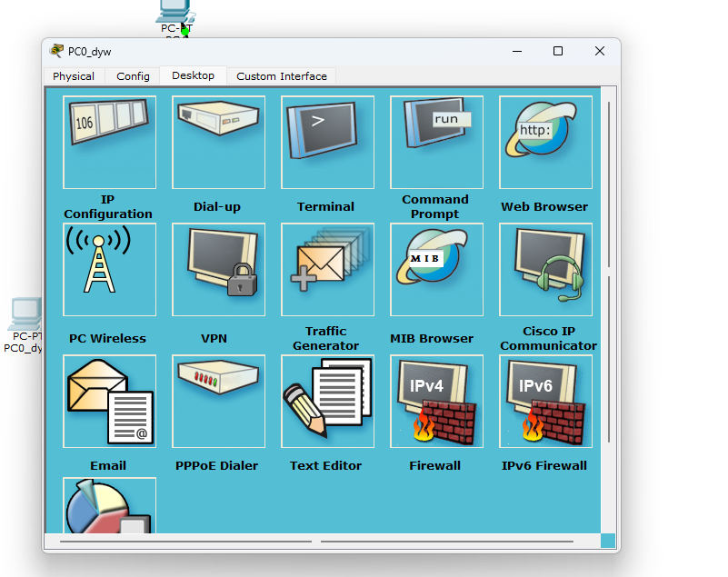Close the PC0_dyw window
Image resolution: width=728 pixels, height=577 pixels.
coord(600,51)
